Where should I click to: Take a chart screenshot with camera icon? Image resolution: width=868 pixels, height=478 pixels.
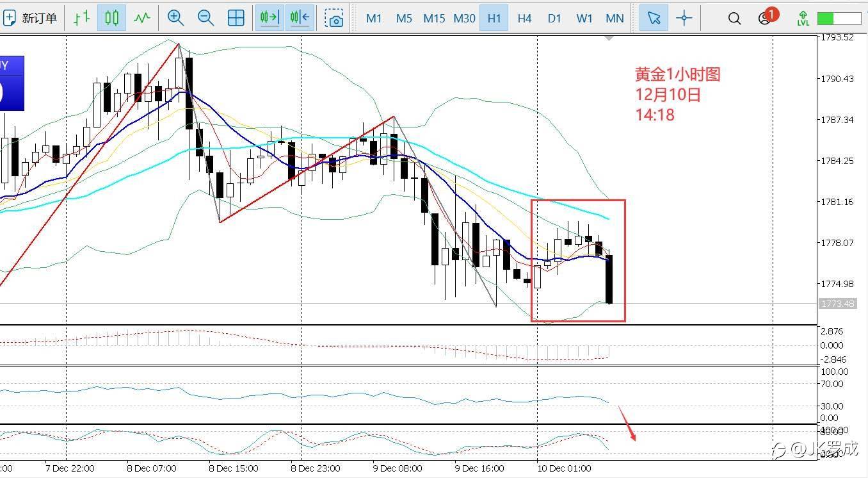pyautogui.click(x=334, y=18)
